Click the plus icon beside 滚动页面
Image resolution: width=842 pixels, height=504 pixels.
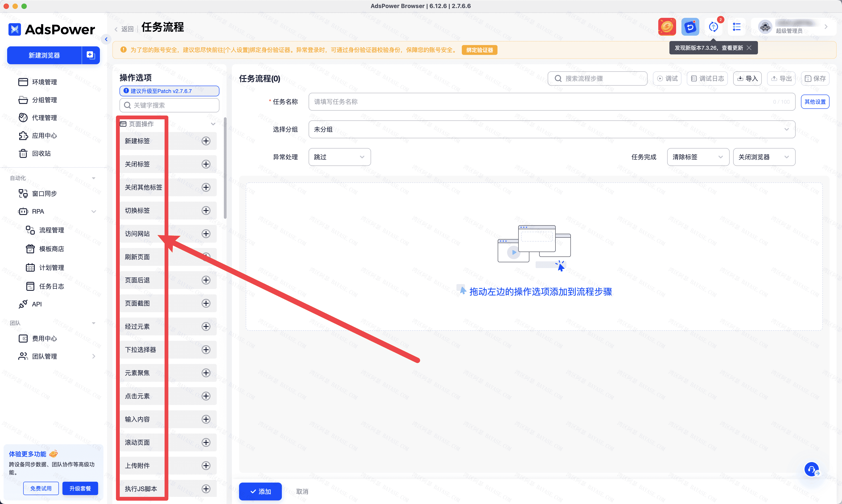pos(206,442)
